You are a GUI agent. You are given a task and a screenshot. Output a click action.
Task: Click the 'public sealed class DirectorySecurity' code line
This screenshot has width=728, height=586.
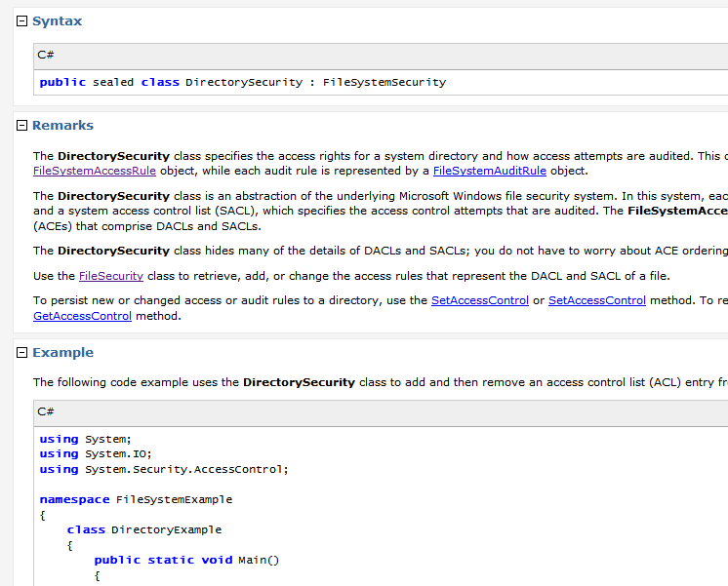pos(242,83)
